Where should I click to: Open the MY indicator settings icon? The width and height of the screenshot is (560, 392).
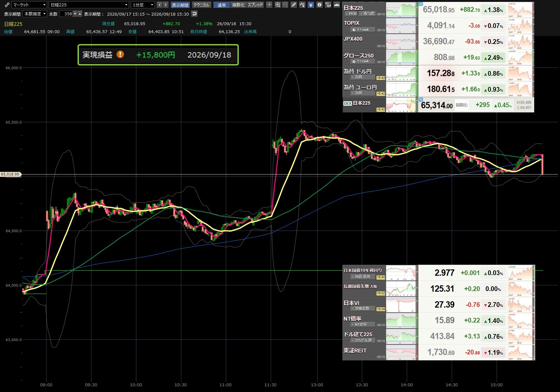[328, 5]
